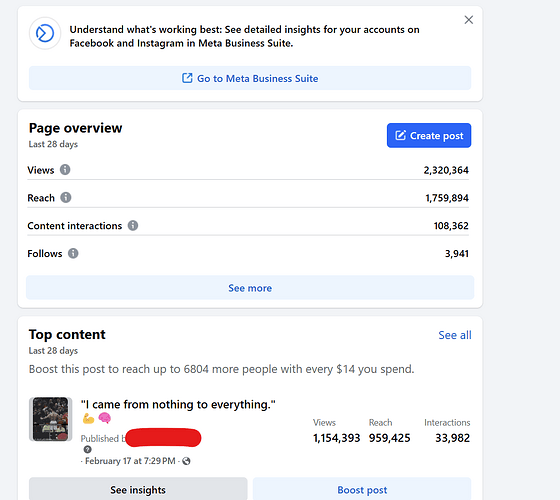Image resolution: width=560 pixels, height=500 pixels.
Task: Click the Create post button
Action: [x=429, y=135]
